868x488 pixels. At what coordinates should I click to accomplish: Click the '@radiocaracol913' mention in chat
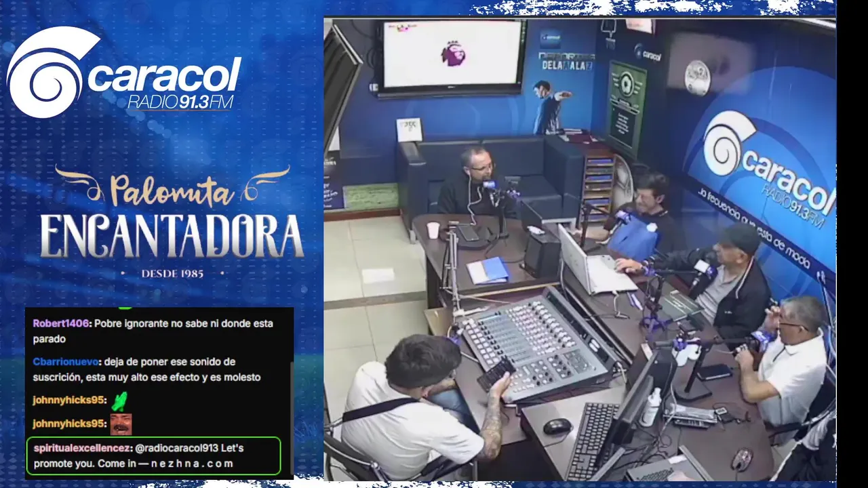[x=176, y=448]
